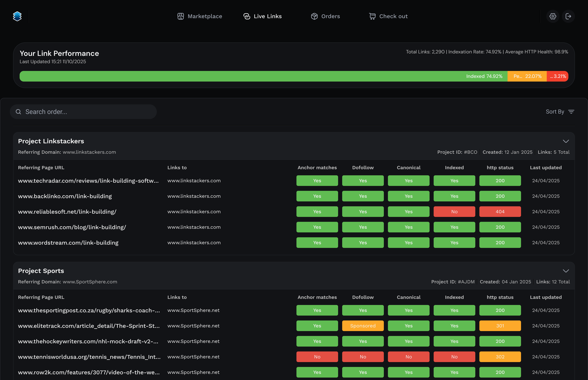588x380 pixels.
Task: Click the orange 22.07% pending bar segment
Action: pyautogui.click(x=527, y=76)
